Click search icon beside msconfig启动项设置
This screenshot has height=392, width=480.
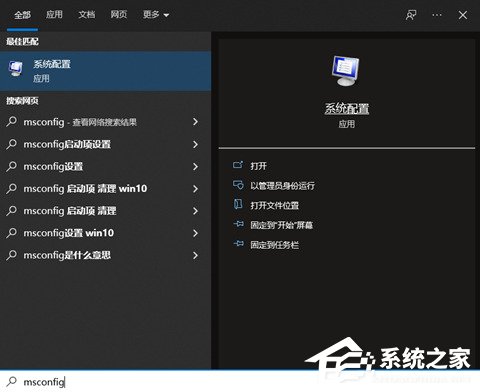[x=11, y=144]
